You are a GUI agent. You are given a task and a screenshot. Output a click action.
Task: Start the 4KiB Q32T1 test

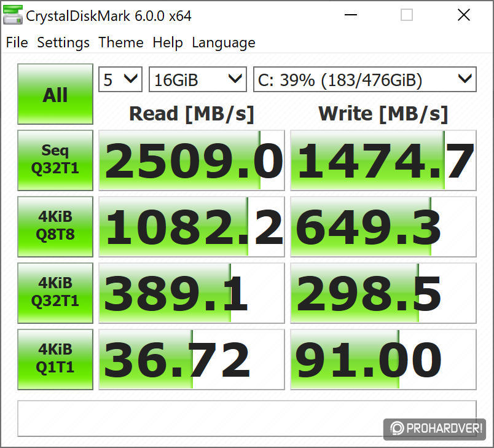click(55, 293)
